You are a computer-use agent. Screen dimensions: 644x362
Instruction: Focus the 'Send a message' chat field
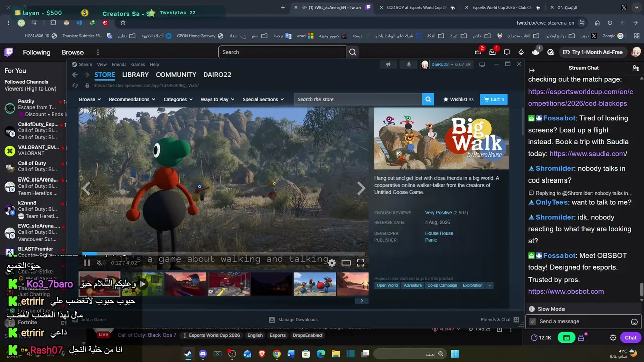click(584, 322)
